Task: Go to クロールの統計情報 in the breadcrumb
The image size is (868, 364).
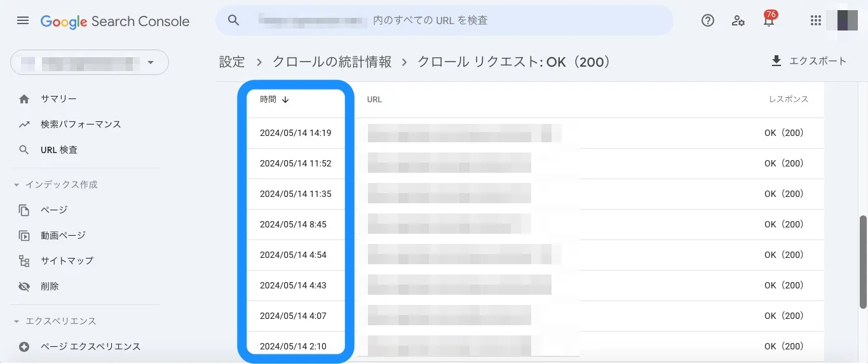Action: (332, 62)
